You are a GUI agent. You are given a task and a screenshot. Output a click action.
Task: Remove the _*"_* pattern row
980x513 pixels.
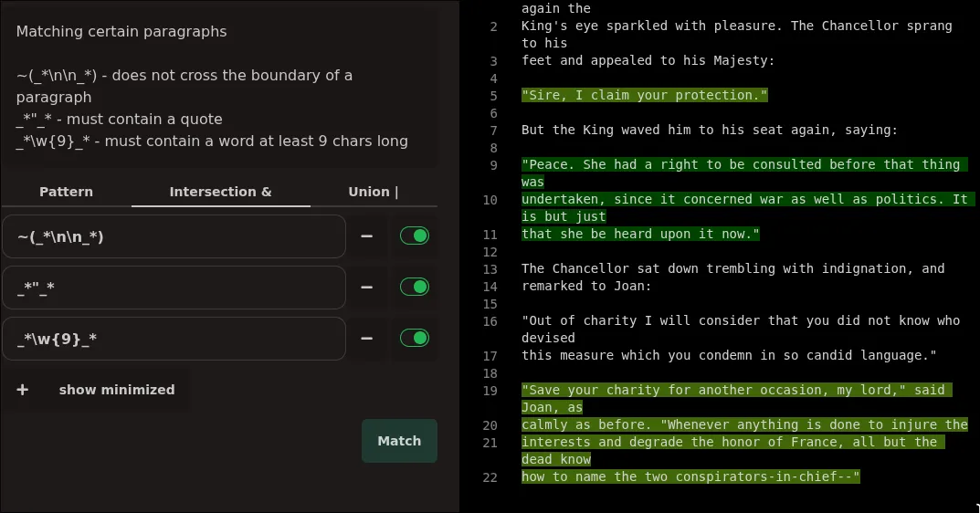[x=366, y=288]
